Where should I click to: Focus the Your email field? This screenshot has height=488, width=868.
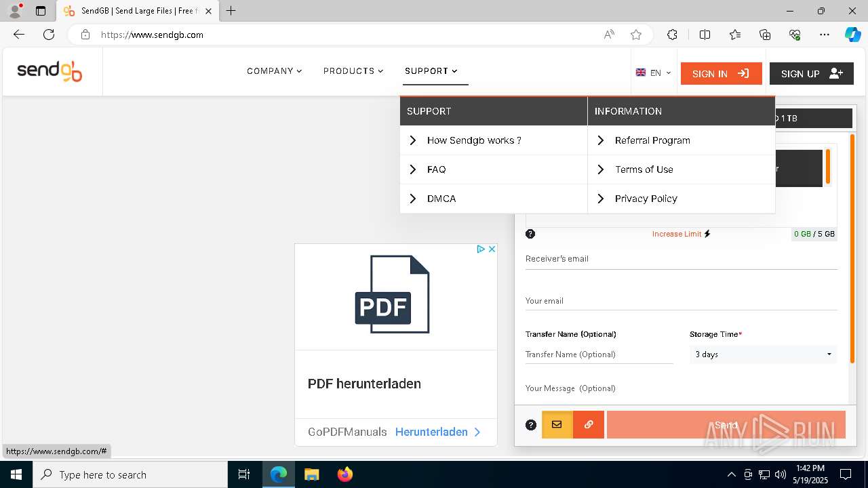pyautogui.click(x=682, y=301)
